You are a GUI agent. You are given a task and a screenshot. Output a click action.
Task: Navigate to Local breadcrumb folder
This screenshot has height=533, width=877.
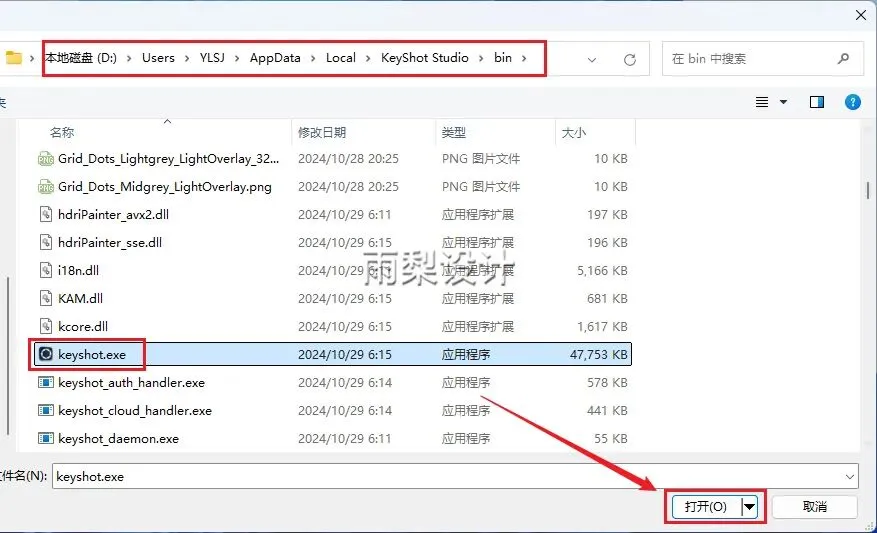(341, 58)
